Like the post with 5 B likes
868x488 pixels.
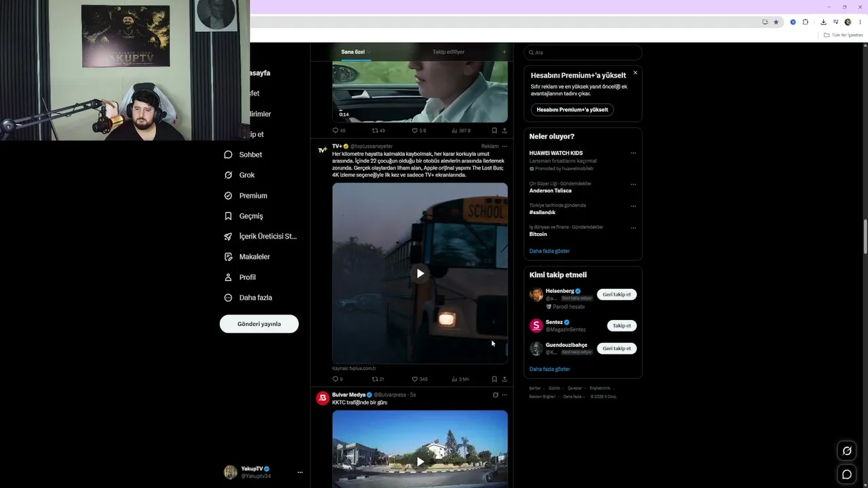pyautogui.click(x=415, y=130)
